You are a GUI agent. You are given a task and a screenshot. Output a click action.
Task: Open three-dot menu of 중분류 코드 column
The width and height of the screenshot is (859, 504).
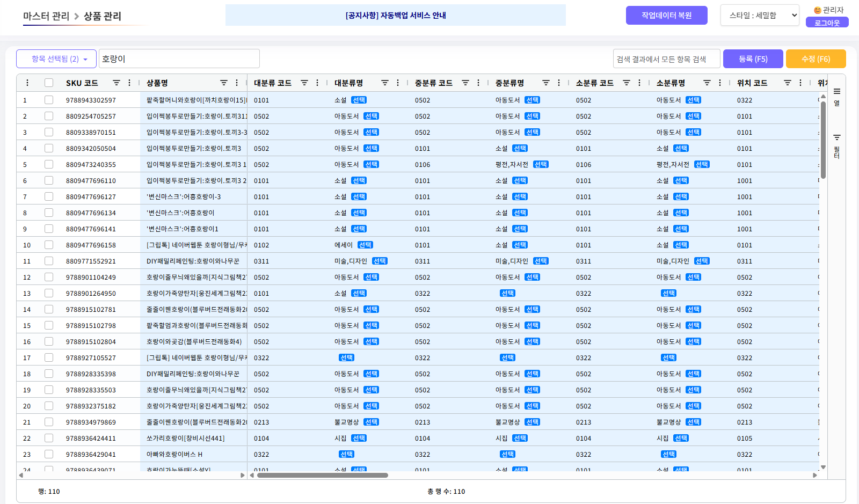(478, 83)
